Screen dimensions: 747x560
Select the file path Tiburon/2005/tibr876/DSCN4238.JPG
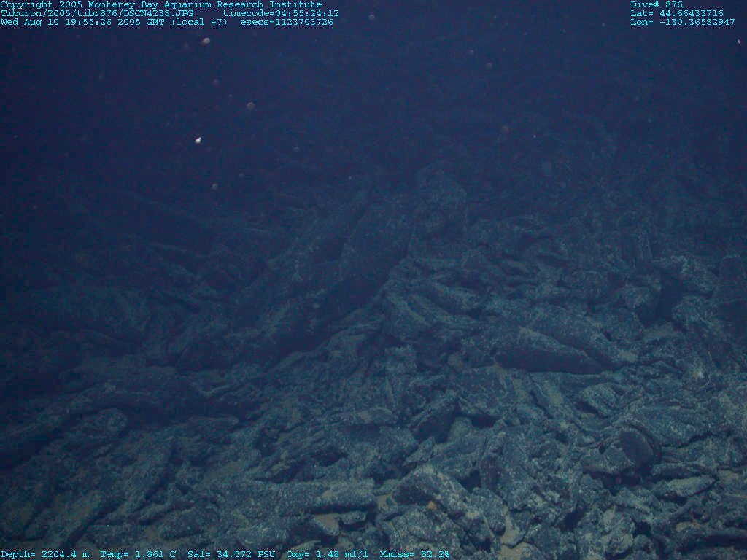pyautogui.click(x=97, y=13)
